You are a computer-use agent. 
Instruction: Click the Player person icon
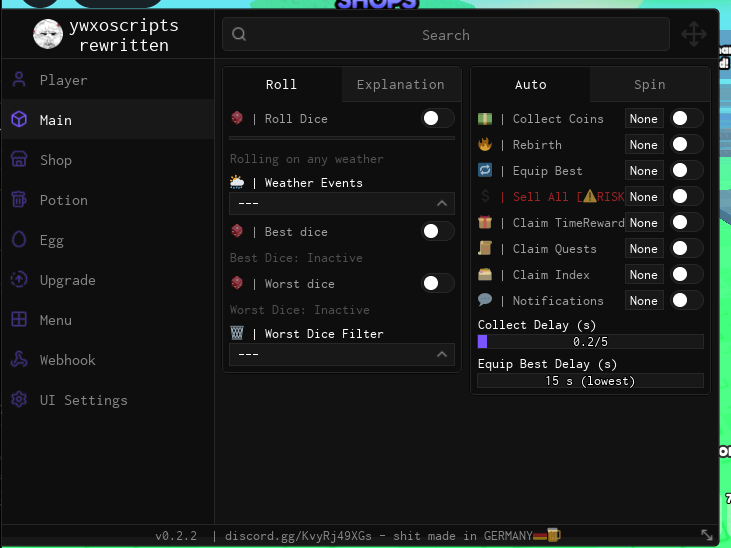pyautogui.click(x=19, y=80)
